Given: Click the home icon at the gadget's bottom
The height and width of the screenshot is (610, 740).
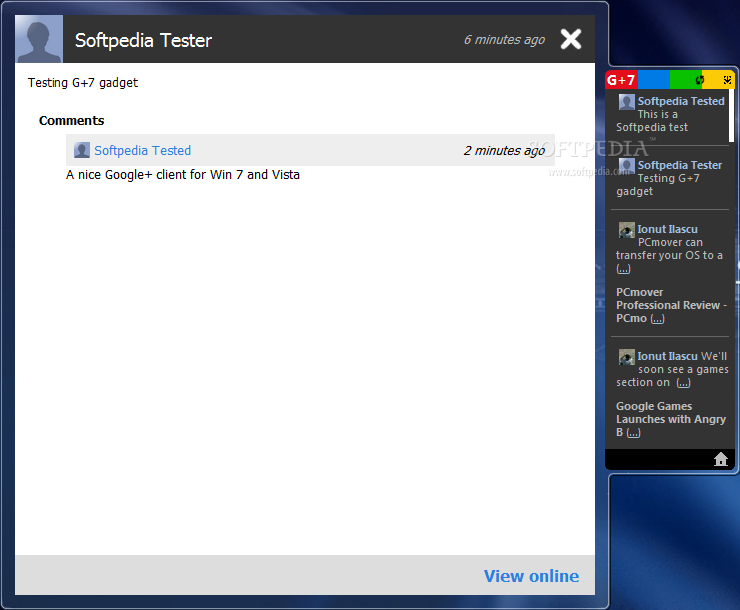Looking at the screenshot, I should click(x=721, y=459).
